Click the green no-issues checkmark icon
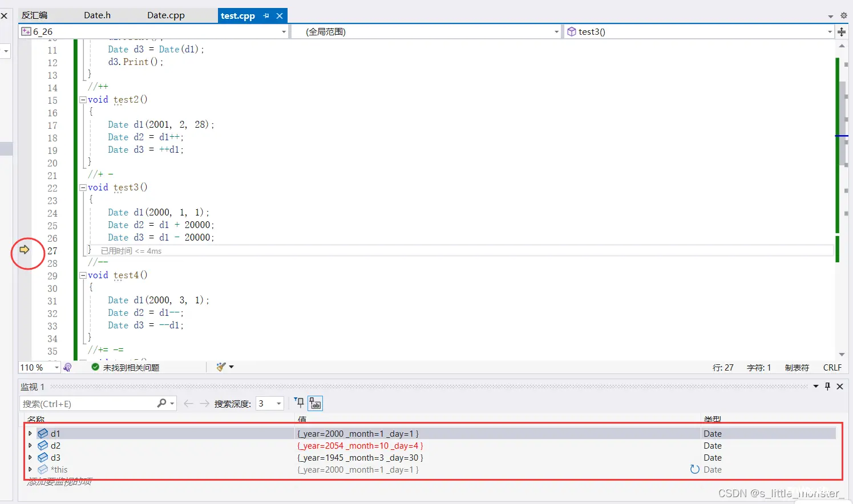The height and width of the screenshot is (504, 853). [95, 367]
